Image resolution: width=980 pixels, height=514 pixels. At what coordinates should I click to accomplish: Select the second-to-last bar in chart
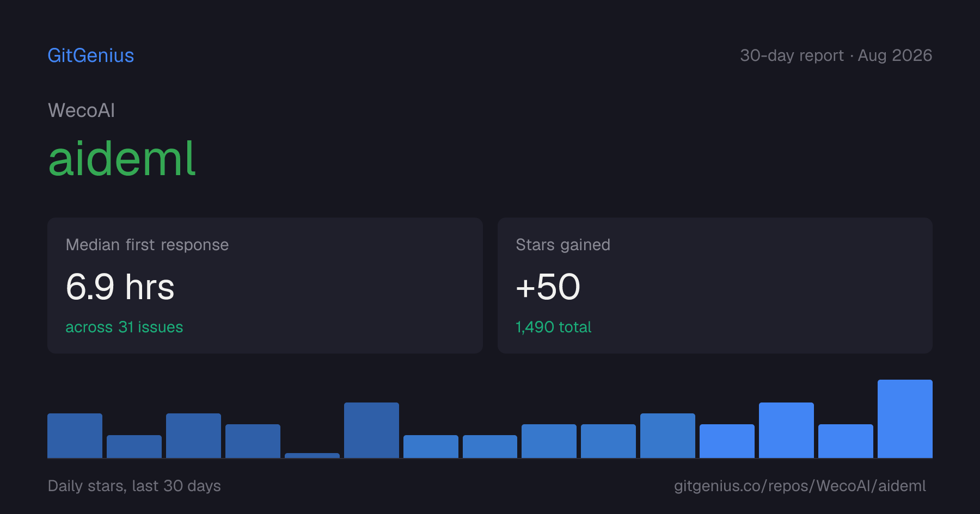coord(846,441)
